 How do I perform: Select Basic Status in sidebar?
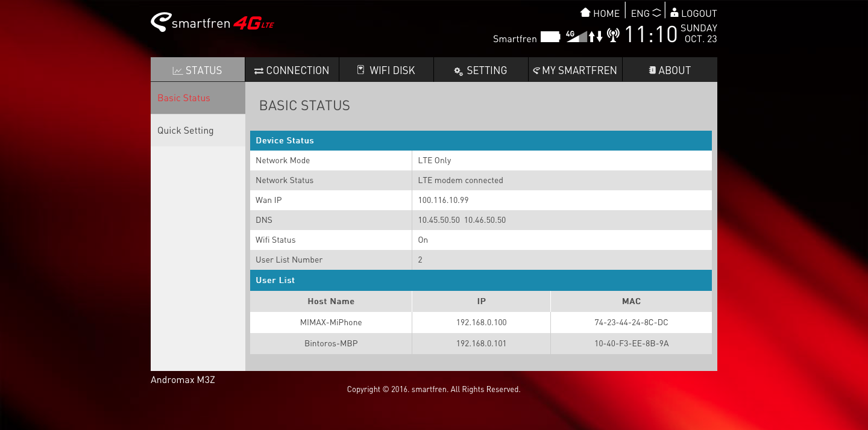click(198, 98)
